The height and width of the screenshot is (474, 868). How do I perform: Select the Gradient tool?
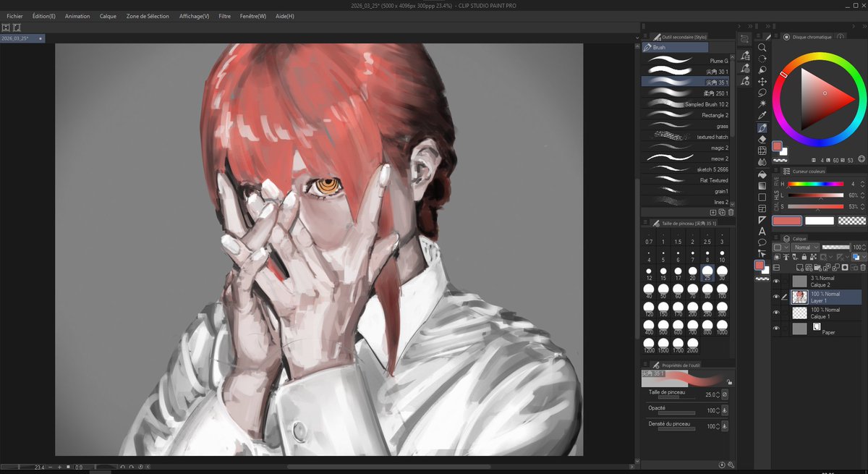pos(762,185)
